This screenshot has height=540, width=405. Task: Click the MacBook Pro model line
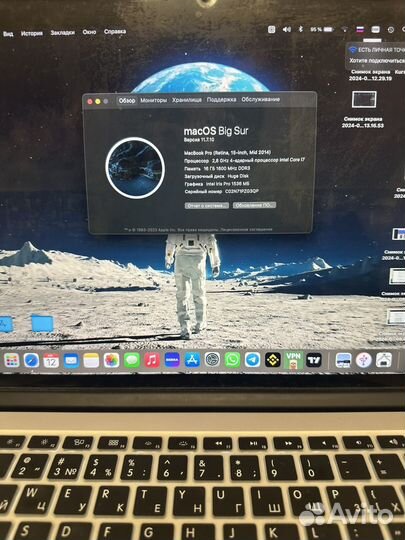(x=227, y=153)
